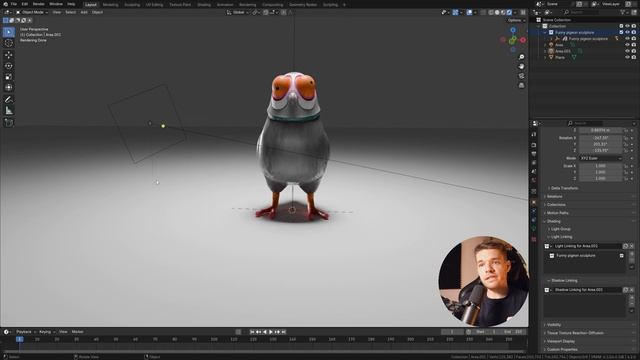The width and height of the screenshot is (640, 360).
Task: Open the Output properties tab icon
Action: (x=534, y=154)
